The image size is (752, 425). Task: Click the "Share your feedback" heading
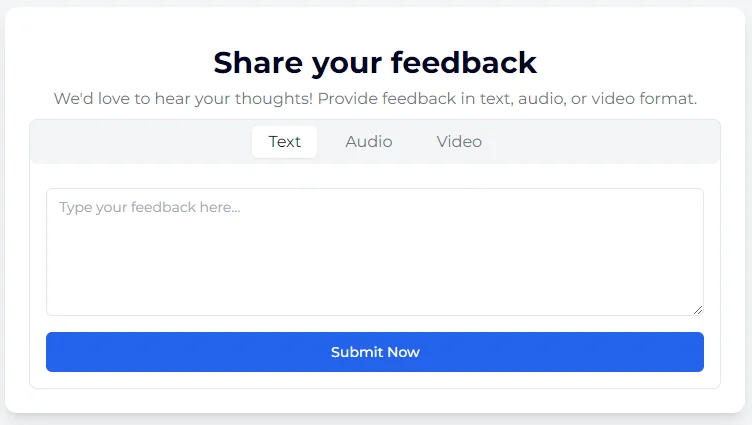(375, 63)
